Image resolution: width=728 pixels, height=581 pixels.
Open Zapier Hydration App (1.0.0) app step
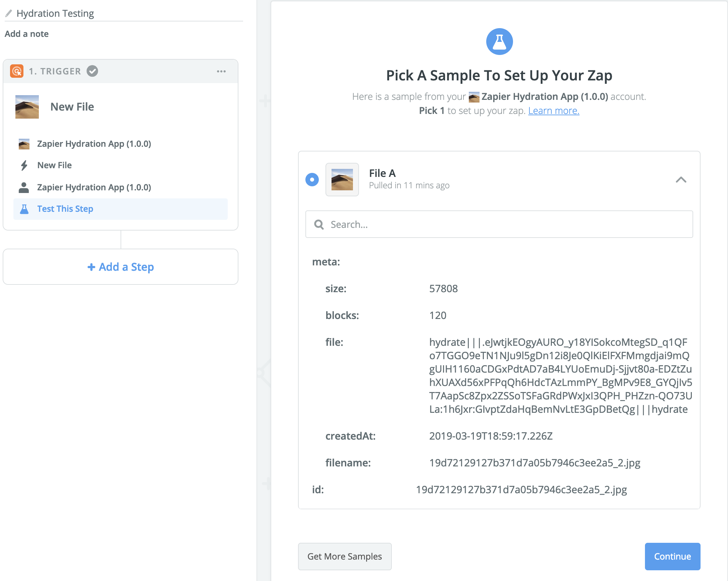coord(94,144)
